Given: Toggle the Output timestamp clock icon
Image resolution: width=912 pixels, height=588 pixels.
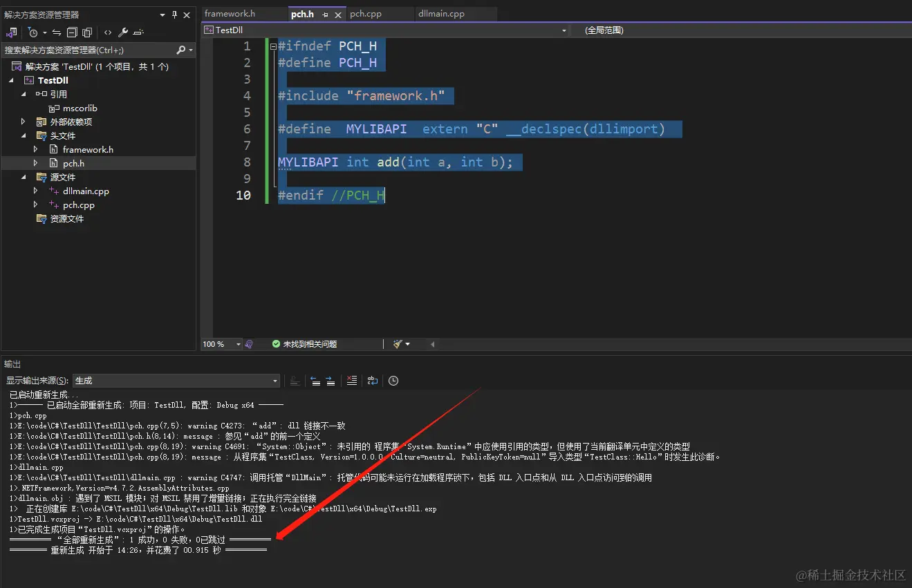Looking at the screenshot, I should [393, 381].
